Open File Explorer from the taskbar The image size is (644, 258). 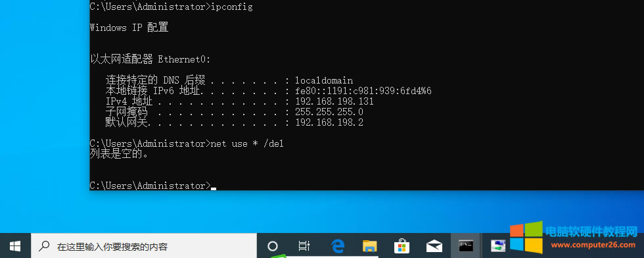tap(369, 246)
